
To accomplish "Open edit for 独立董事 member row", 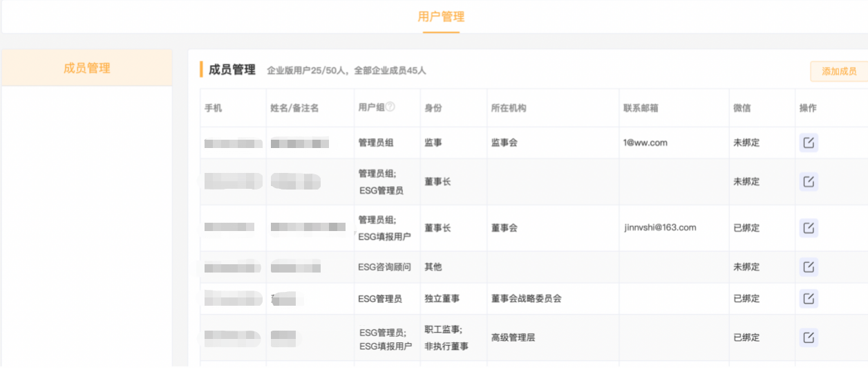I will pos(809,299).
